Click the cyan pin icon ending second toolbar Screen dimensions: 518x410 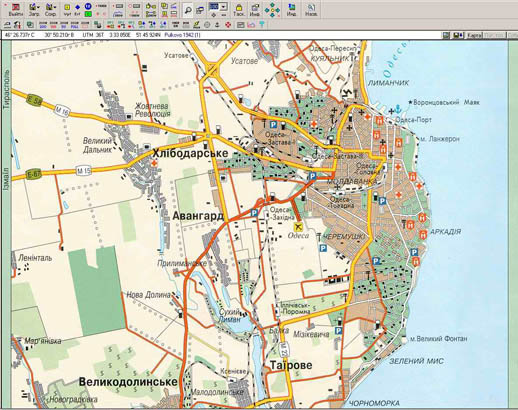pos(262,25)
